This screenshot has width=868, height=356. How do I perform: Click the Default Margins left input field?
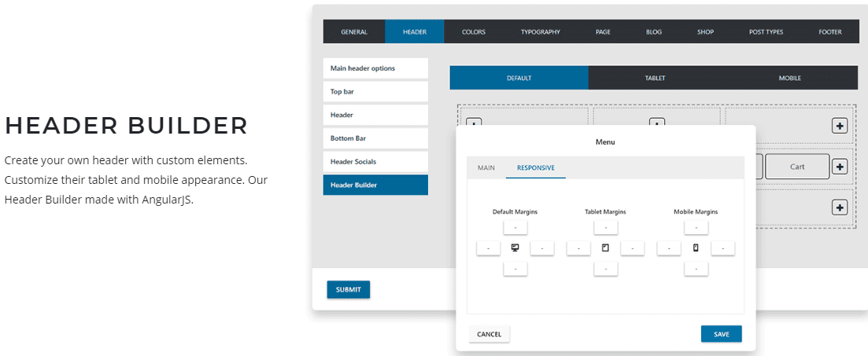pyautogui.click(x=488, y=248)
